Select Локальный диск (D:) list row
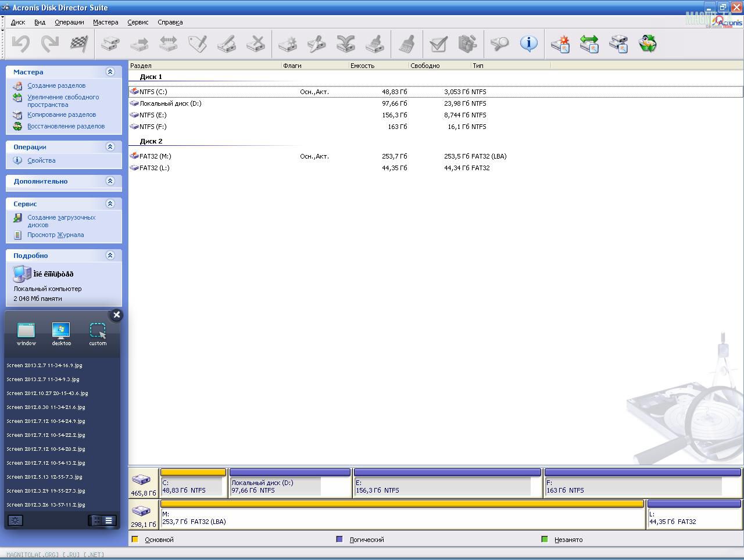 [x=436, y=103]
